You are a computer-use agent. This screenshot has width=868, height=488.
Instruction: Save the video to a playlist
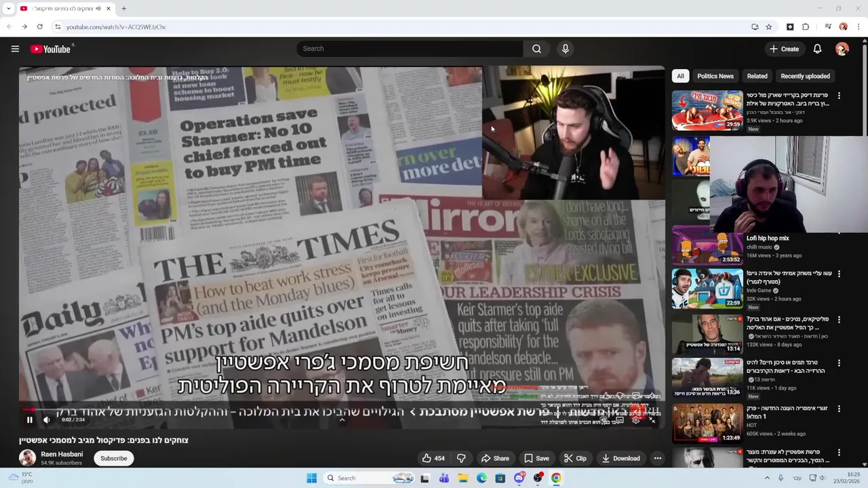pyautogui.click(x=536, y=458)
